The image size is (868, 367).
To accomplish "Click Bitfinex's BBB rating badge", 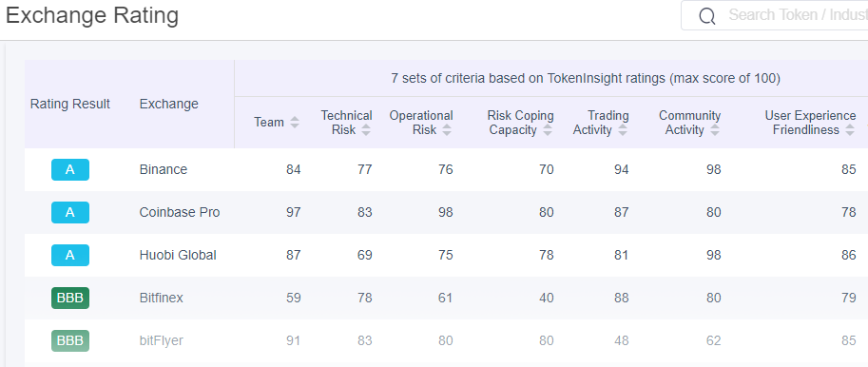I will pyautogui.click(x=70, y=298).
